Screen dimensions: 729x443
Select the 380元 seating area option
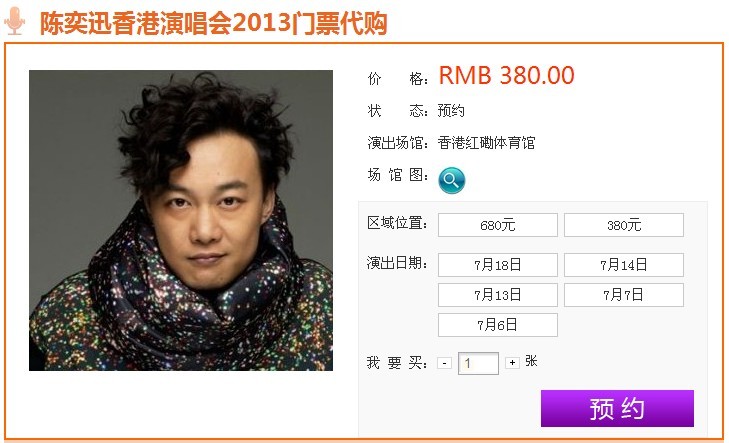pos(624,225)
